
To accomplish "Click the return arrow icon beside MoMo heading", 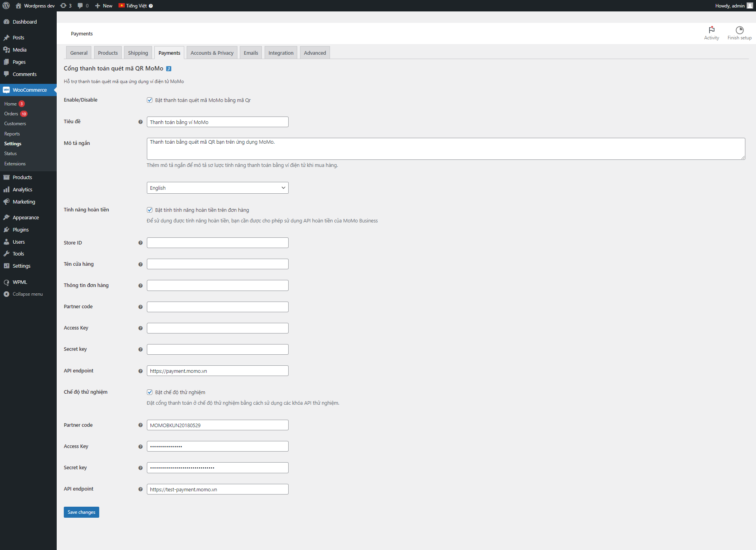I will (169, 69).
